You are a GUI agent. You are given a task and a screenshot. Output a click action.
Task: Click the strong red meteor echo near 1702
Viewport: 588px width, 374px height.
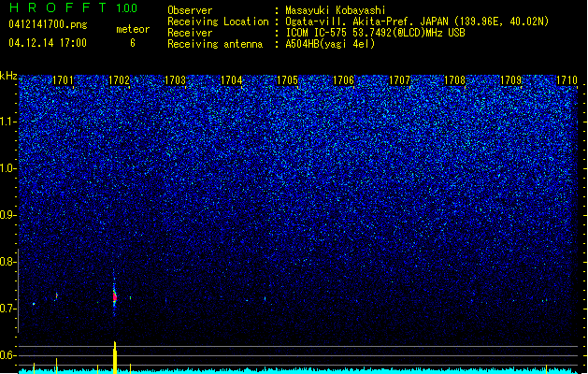click(x=115, y=296)
